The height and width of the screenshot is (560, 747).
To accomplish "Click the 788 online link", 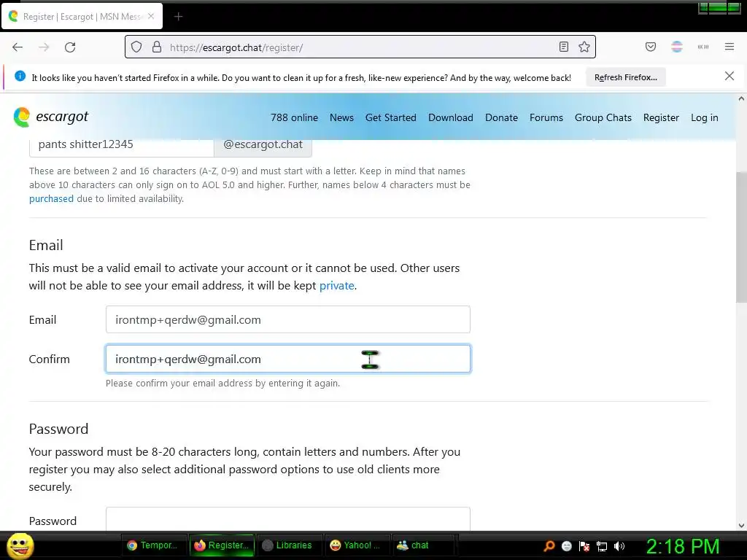I will pos(294,117).
